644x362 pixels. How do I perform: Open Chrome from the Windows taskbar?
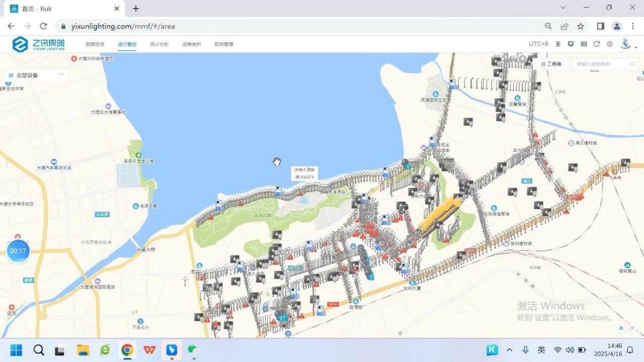point(127,350)
